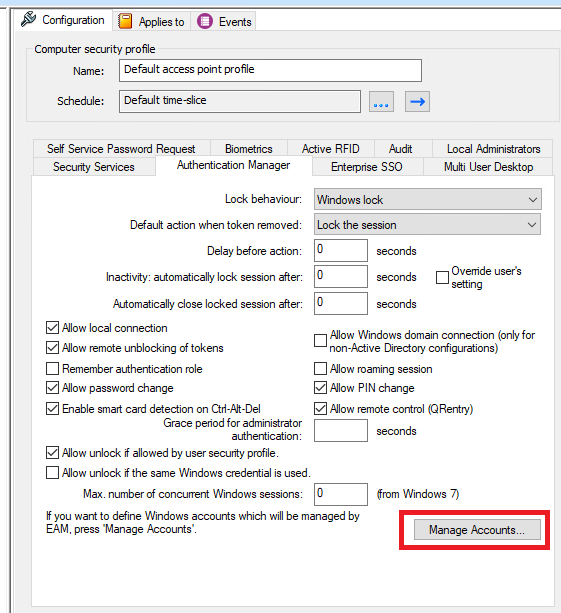Check Allow roaming session

(321, 369)
